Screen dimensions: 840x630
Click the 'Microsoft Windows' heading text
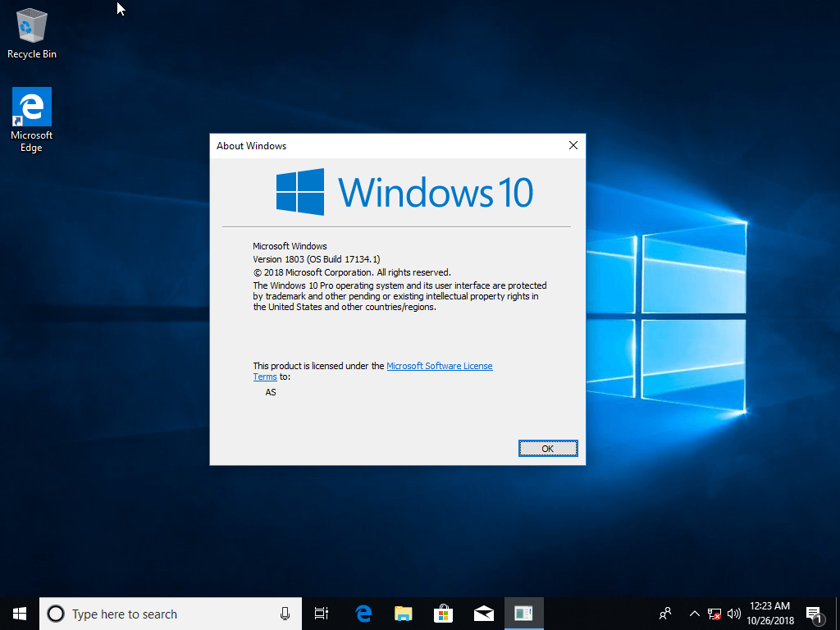290,246
